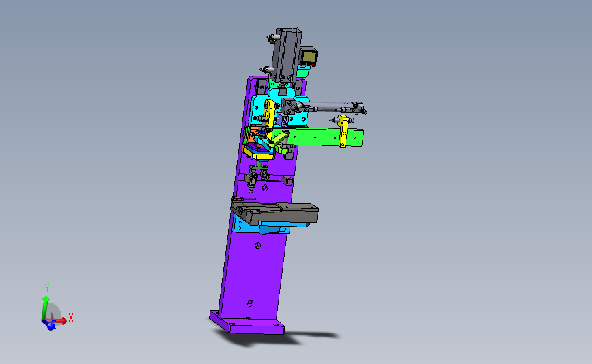This screenshot has height=364, width=592.
Task: Click the lowest hole in purple column
Action: coord(250,303)
